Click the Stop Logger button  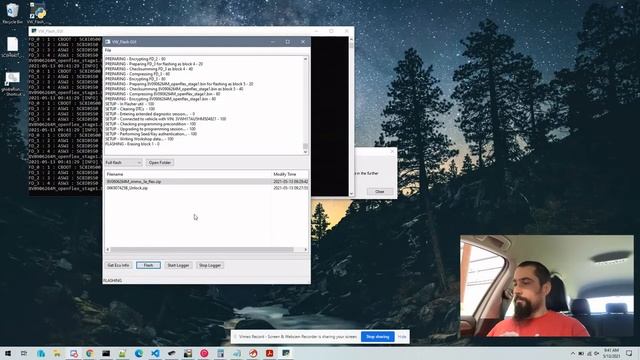tap(210, 265)
